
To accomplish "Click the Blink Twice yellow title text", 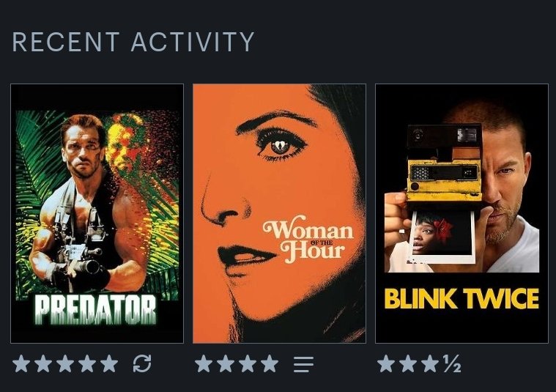I will click(x=462, y=299).
